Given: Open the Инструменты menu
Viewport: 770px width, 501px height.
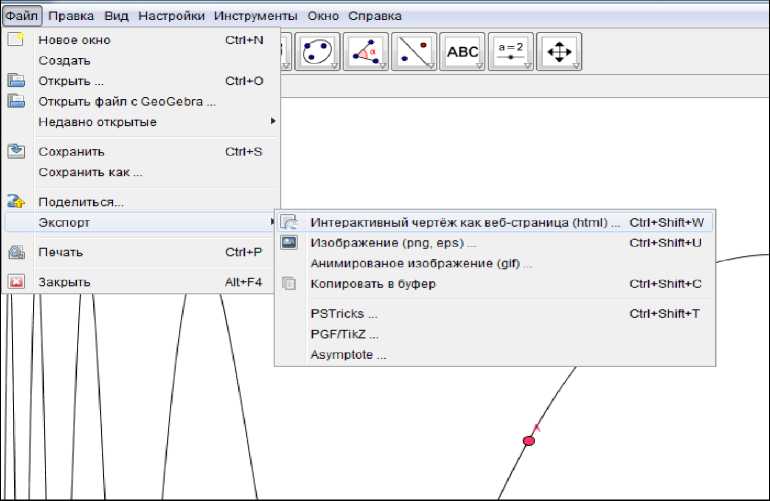Looking at the screenshot, I should (x=256, y=16).
